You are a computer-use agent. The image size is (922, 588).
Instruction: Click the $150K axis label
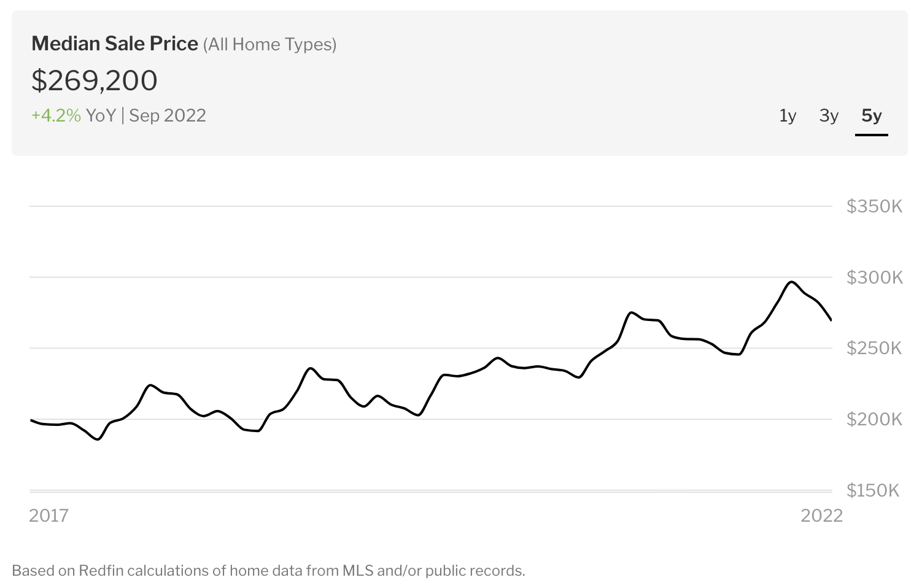click(x=872, y=490)
